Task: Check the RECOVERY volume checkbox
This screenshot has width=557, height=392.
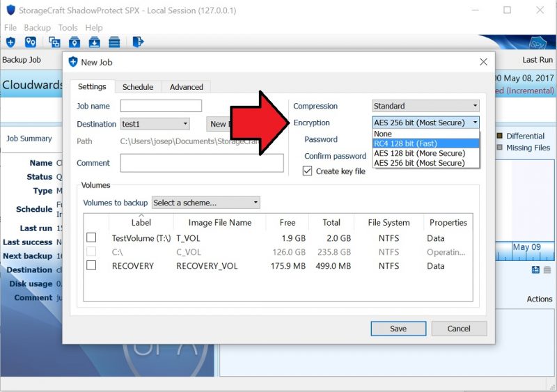Action: (x=91, y=265)
